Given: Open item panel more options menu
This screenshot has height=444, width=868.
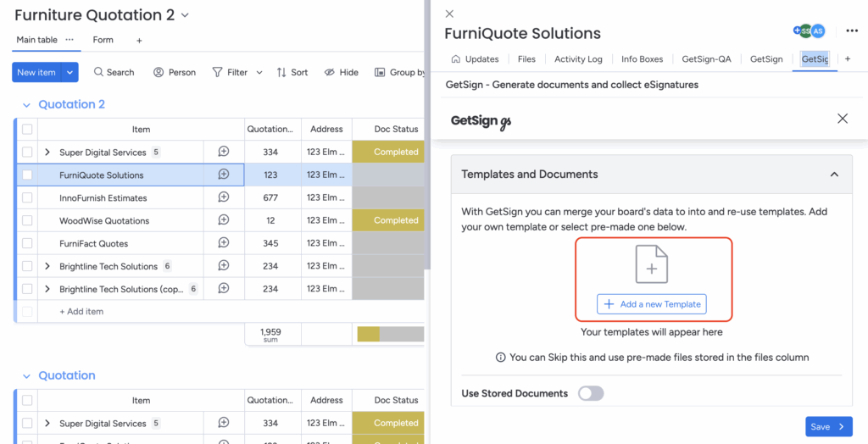Looking at the screenshot, I should click(852, 31).
